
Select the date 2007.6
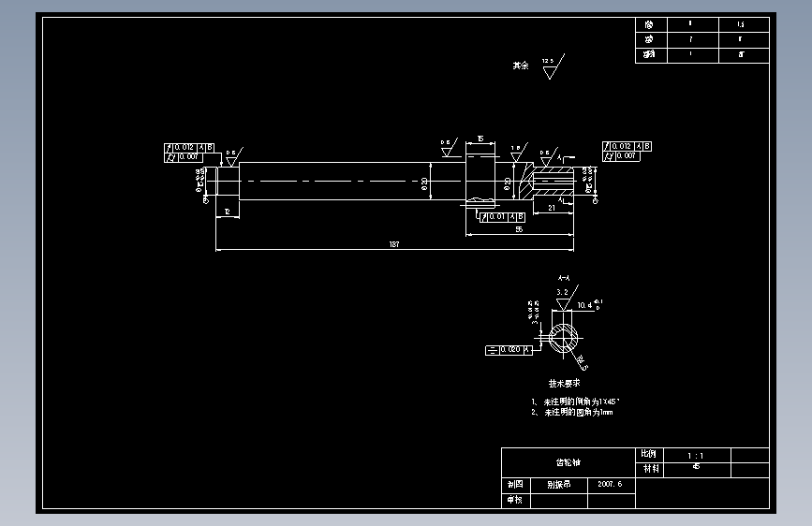click(x=610, y=484)
